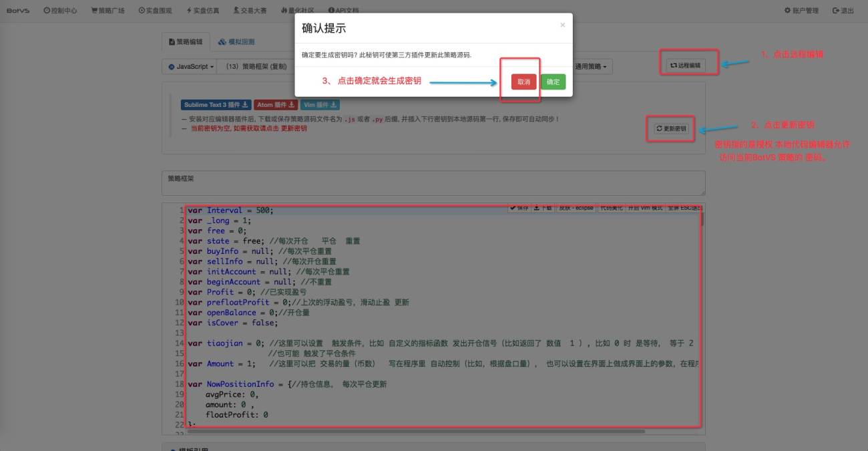Click the 远程编辑 button

point(686,65)
